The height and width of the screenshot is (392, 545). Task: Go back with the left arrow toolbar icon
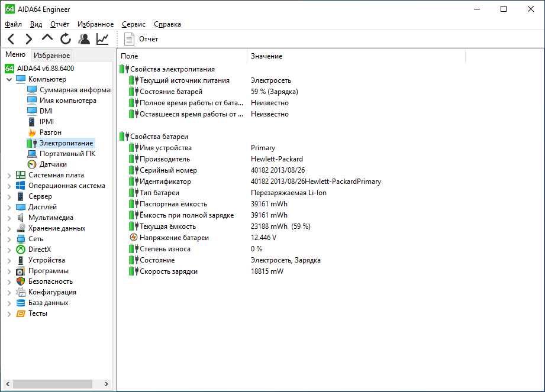click(x=11, y=39)
